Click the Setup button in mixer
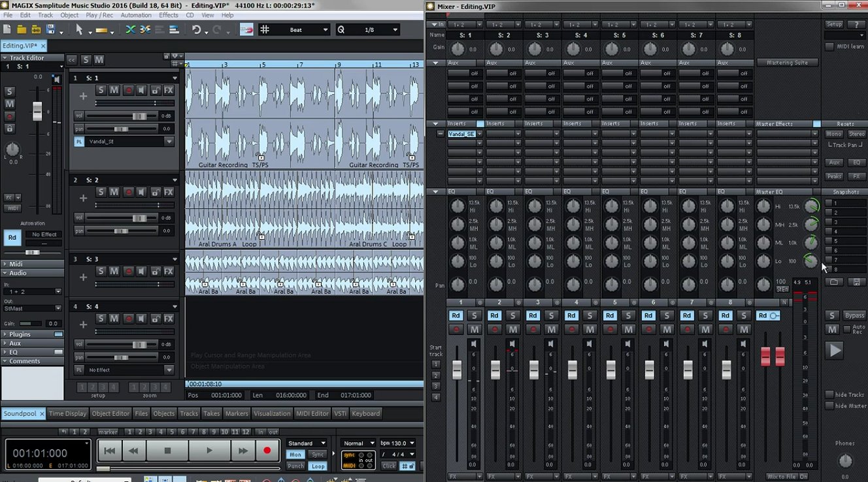 click(834, 24)
